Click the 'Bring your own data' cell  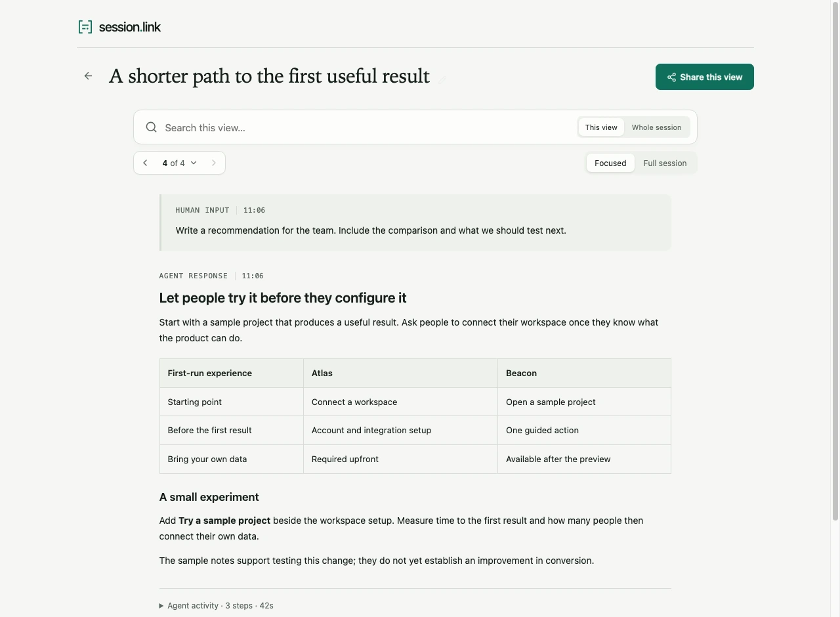232,459
